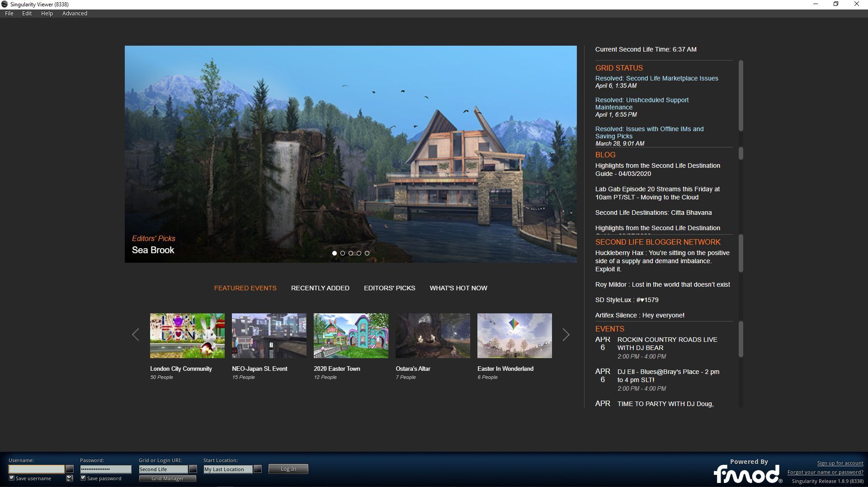This screenshot has height=487, width=868.
Task: Select the third slide indicator dot
Action: point(351,253)
